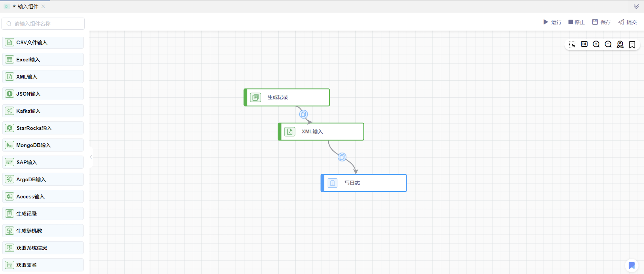The width and height of the screenshot is (644, 274).
Task: Click the copy icon on the 生成记录 to XML输入 link
Action: coord(303,114)
